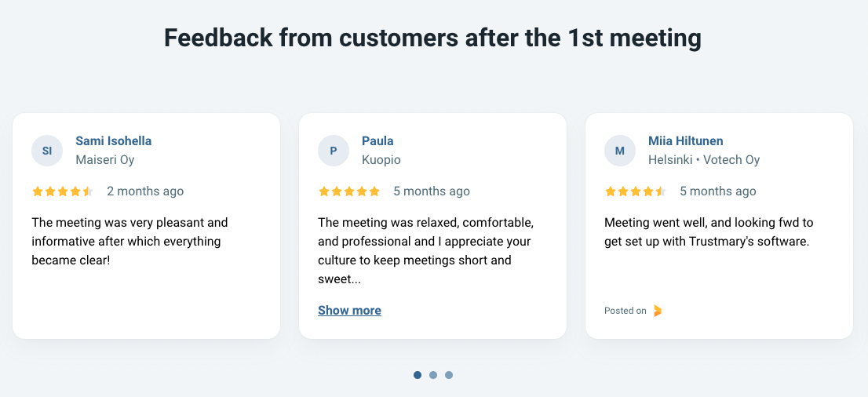Click the five-star rating on Paula's review
The height and width of the screenshot is (397, 868).
(349, 191)
